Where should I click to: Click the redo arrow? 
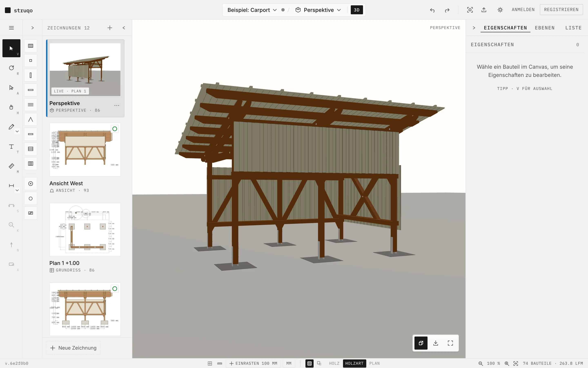point(447,10)
